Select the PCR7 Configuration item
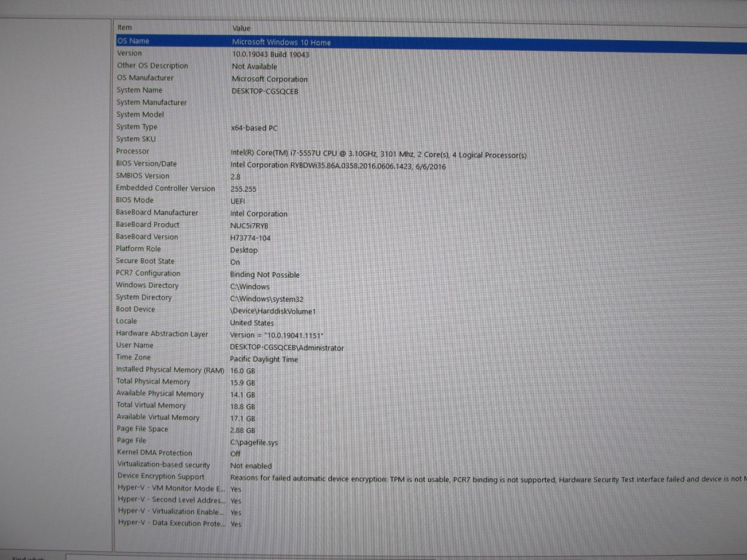This screenshot has width=747, height=560. (x=148, y=273)
